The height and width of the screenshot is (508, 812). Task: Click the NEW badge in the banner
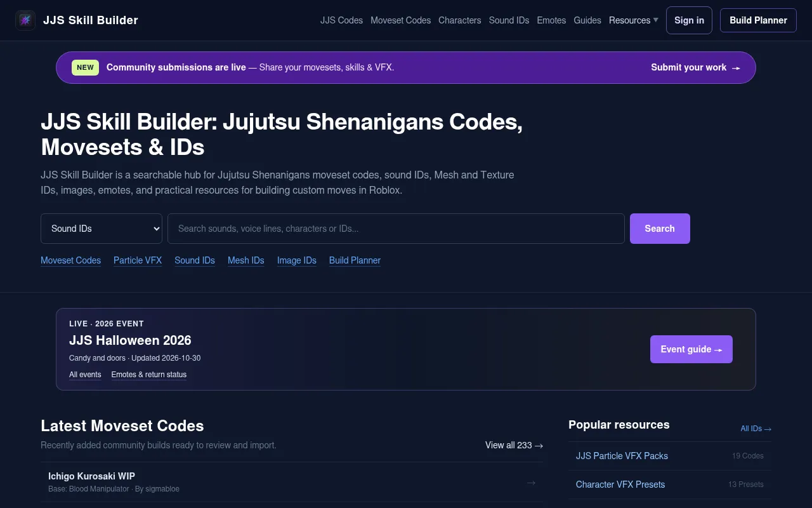click(85, 67)
